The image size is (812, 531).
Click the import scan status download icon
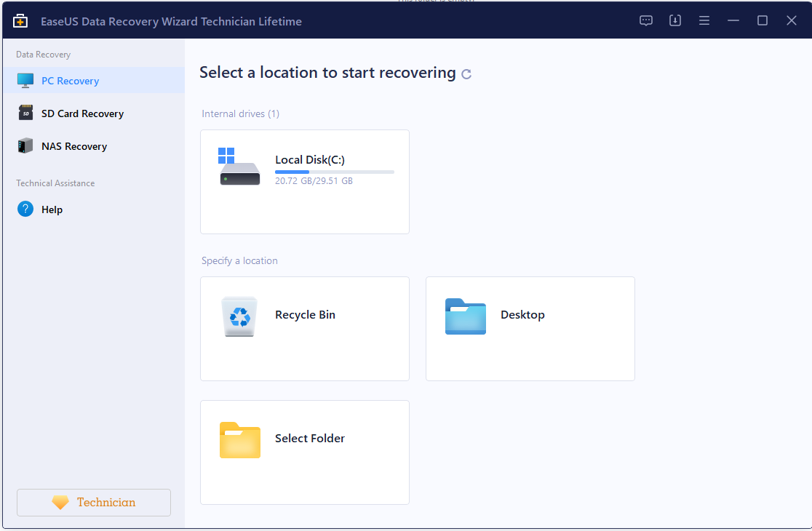674,20
